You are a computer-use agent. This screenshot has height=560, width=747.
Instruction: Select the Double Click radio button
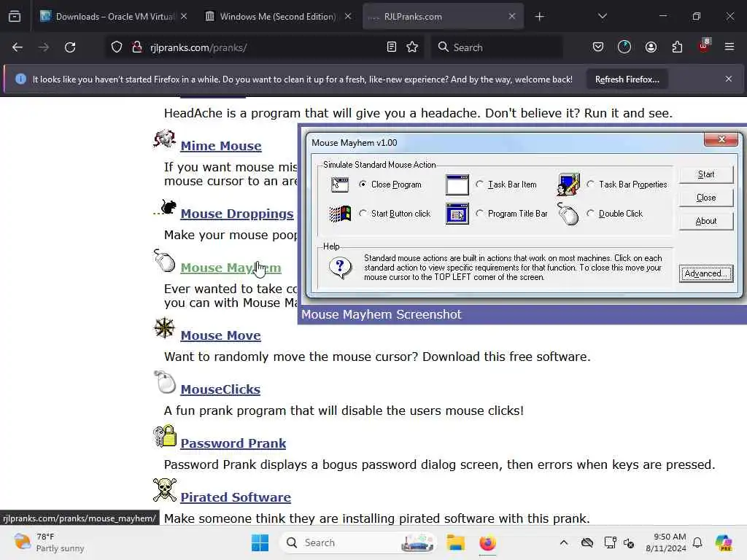pyautogui.click(x=591, y=214)
